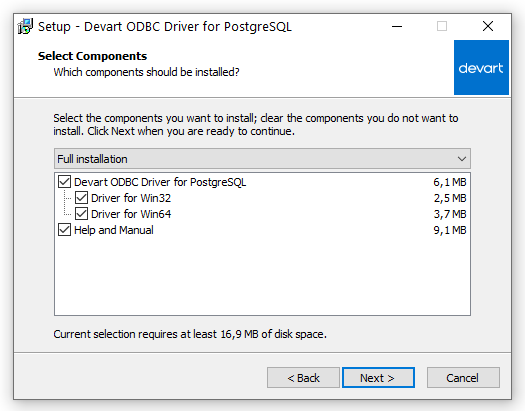Uncheck Devart ODBC Driver for PostgreSQL
Screen dimensions: 525x411
64,182
